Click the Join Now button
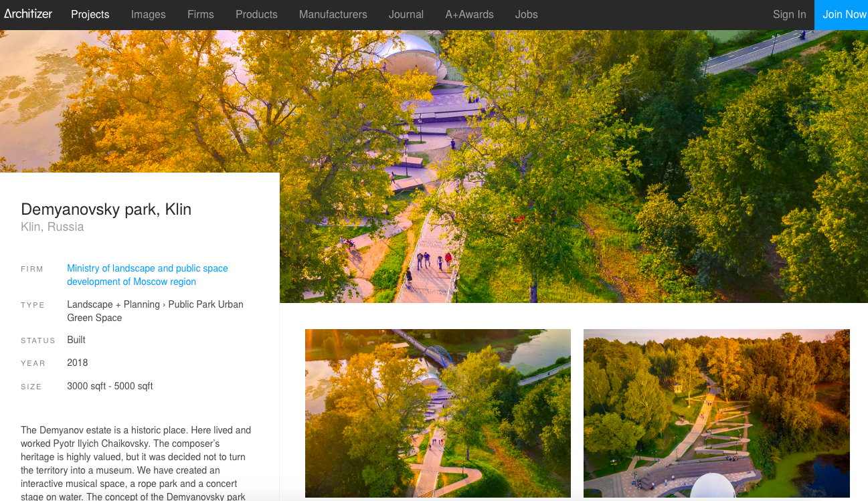868x501 pixels. tap(841, 15)
